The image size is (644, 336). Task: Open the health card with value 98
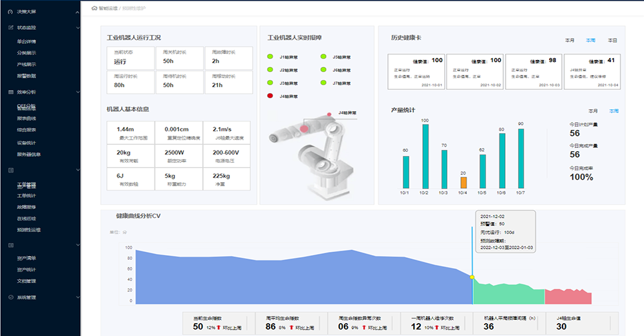[x=533, y=71]
